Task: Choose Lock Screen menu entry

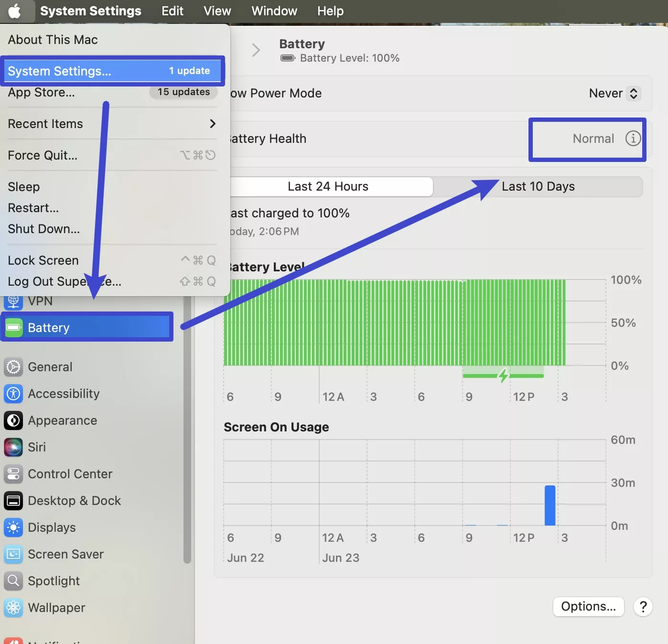Action: coord(113,260)
